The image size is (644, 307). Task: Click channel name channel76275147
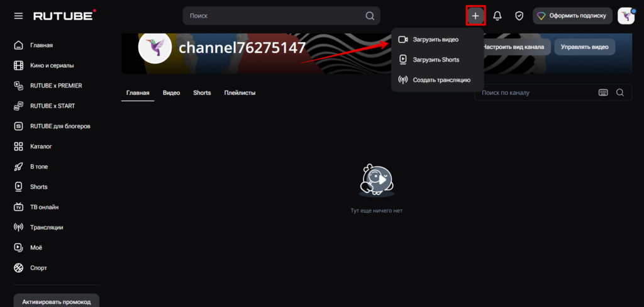[x=242, y=48]
